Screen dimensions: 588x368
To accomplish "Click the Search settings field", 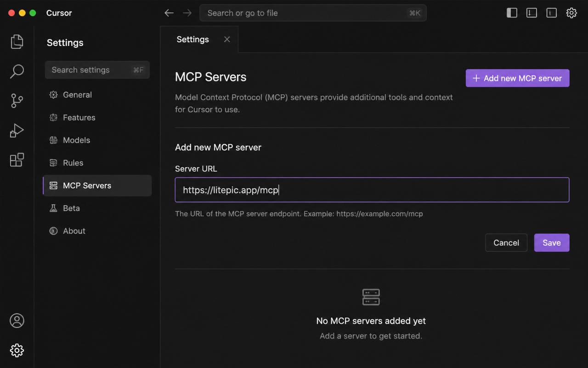I will pos(97,70).
